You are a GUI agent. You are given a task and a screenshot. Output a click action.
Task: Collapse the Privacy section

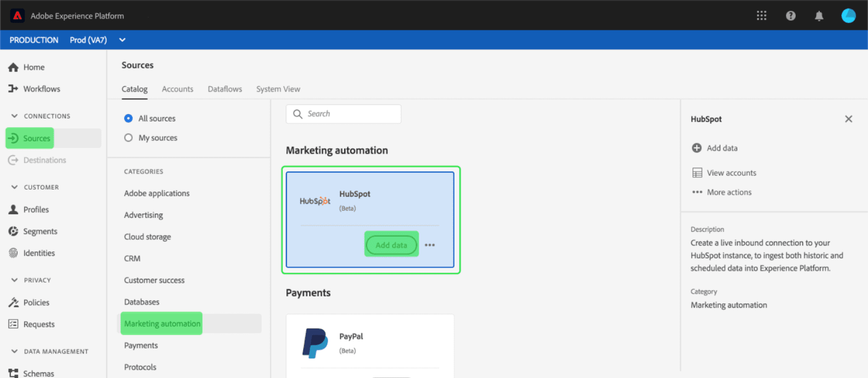click(x=14, y=280)
